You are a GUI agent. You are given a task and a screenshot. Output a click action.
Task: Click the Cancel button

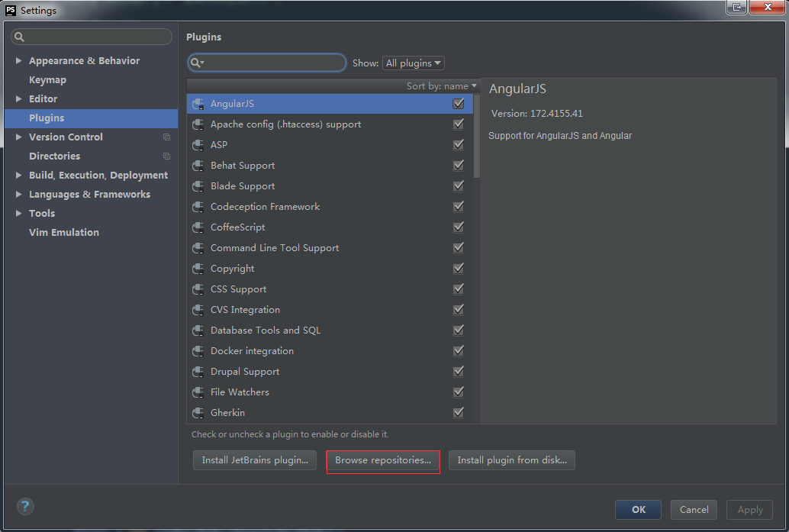tap(694, 510)
